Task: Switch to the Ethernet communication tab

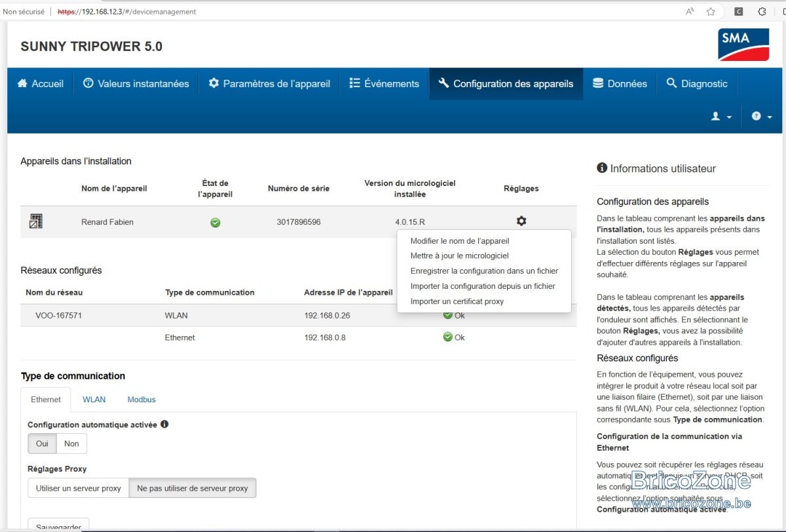Action: 46,400
